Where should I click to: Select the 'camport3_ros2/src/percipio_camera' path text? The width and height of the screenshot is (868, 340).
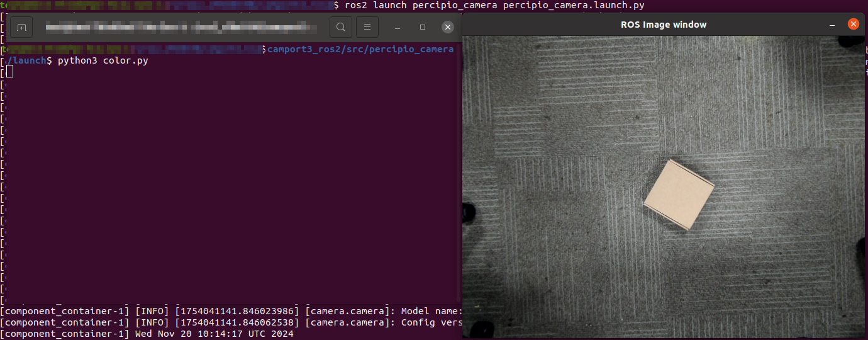[x=360, y=49]
